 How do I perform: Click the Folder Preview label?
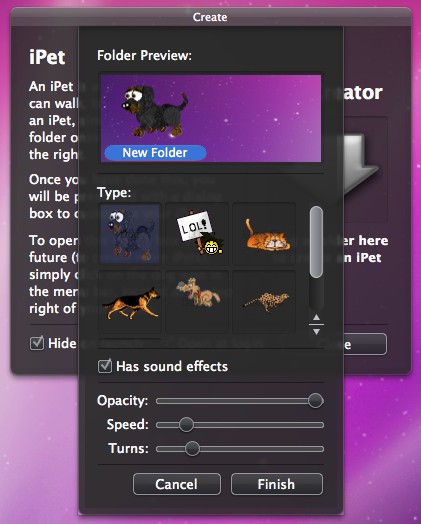[144, 55]
